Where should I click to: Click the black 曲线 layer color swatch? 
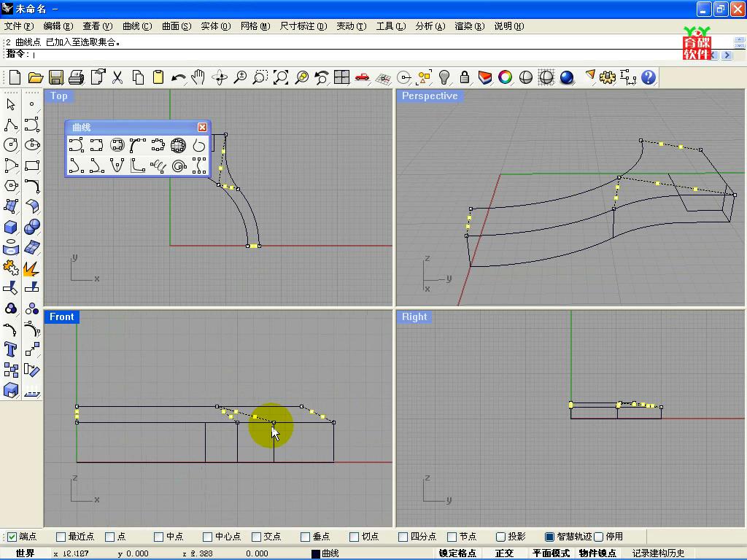[315, 553]
